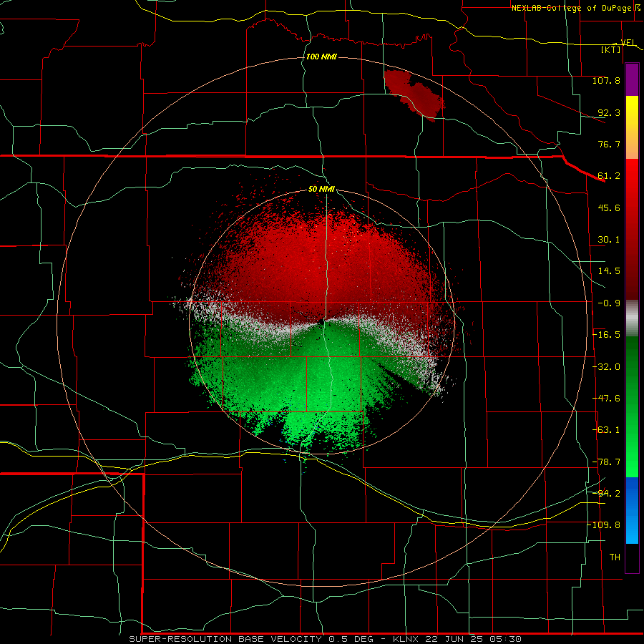Click the -94.2 value on the velocity scale
Screen dimensions: 644x644
[x=606, y=494]
